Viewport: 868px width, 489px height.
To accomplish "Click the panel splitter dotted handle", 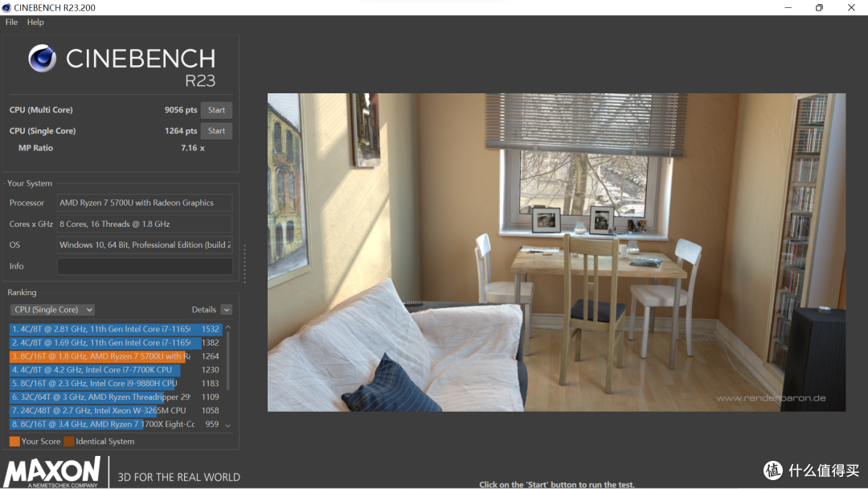I will (x=244, y=264).
